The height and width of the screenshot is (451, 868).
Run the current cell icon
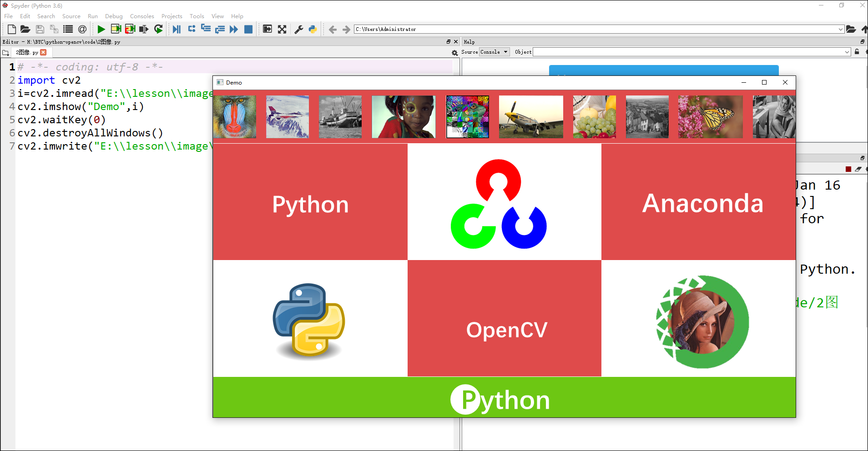(116, 29)
